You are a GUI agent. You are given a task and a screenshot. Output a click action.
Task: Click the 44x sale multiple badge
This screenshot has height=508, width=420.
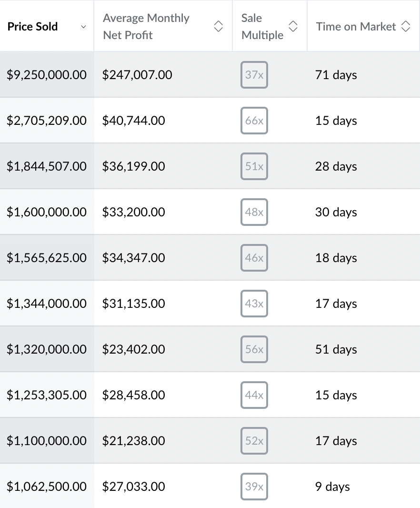click(x=254, y=395)
